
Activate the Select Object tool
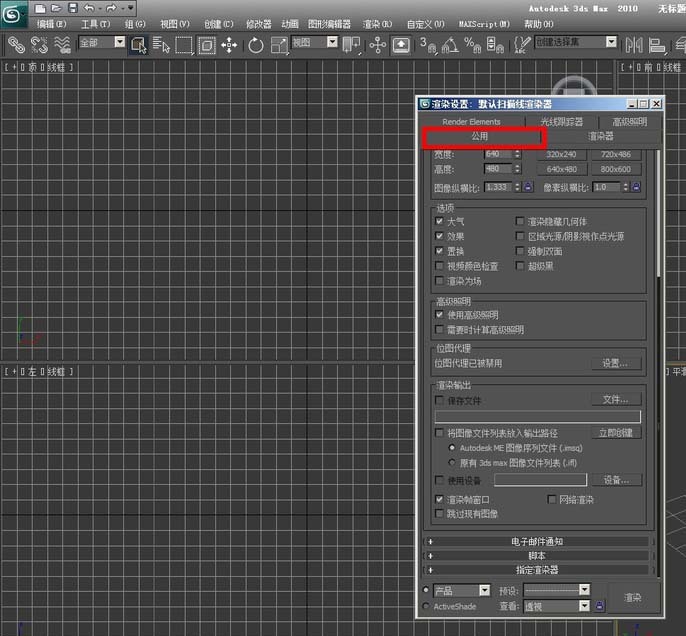[x=138, y=45]
